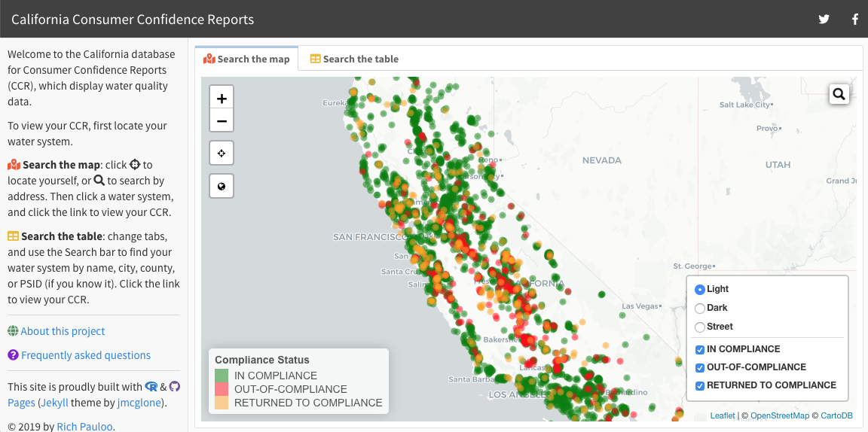
Task: Select the Light basemap radio button
Action: [x=700, y=289]
